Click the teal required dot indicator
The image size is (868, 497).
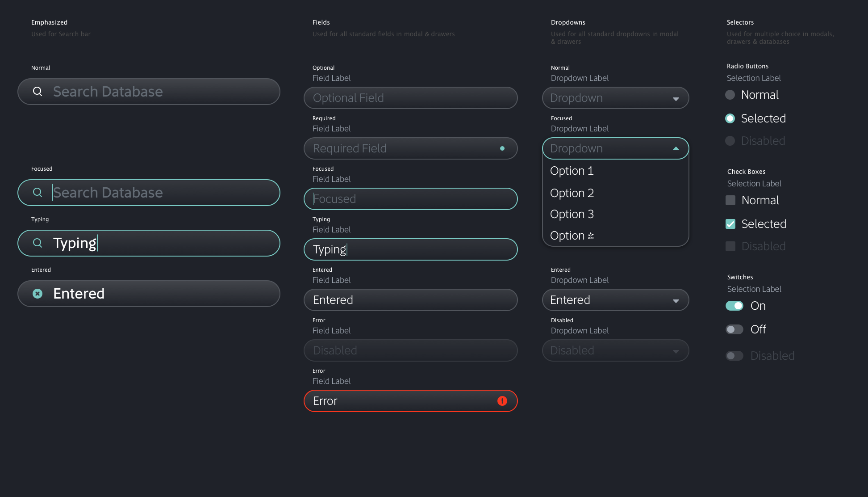tap(502, 148)
